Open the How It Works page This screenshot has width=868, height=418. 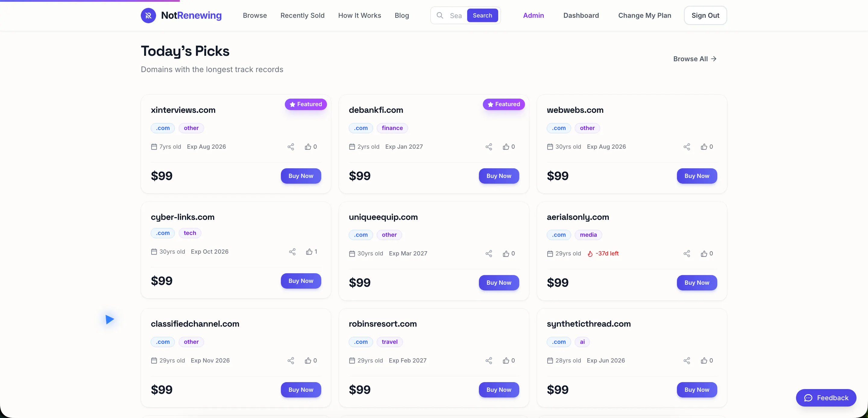pos(360,15)
